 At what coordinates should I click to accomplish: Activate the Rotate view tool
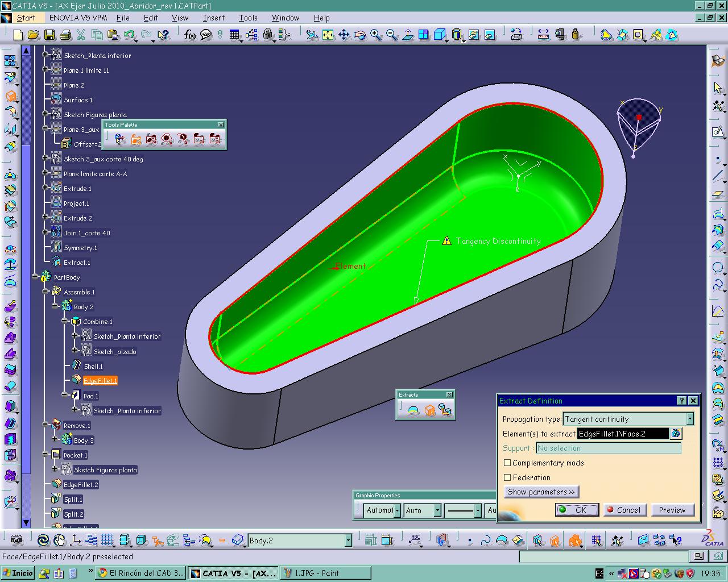360,35
